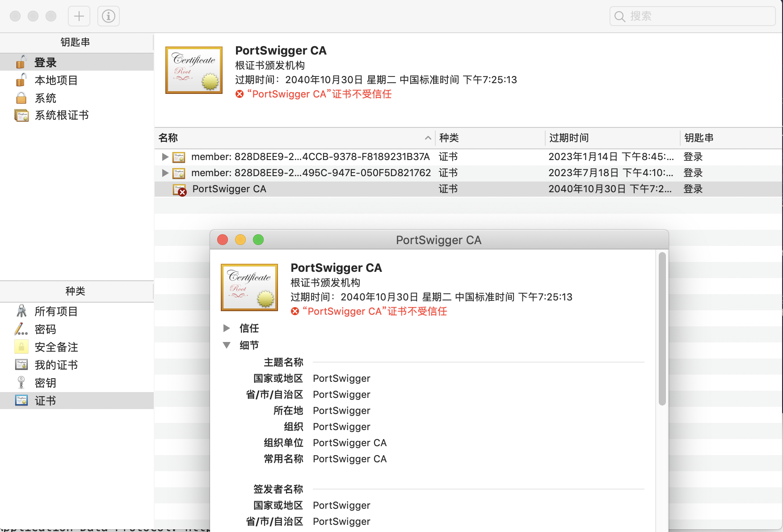Show 所有项目 category
The height and width of the screenshot is (532, 783).
point(56,312)
